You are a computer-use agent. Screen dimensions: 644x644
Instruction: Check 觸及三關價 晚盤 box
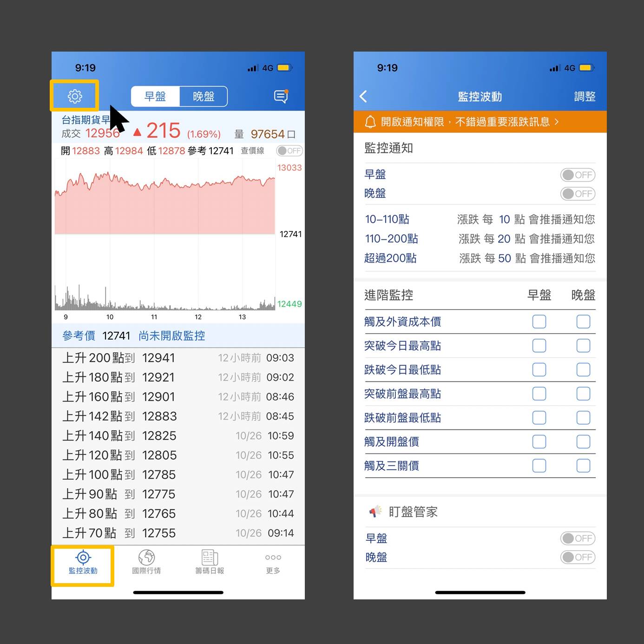click(583, 466)
